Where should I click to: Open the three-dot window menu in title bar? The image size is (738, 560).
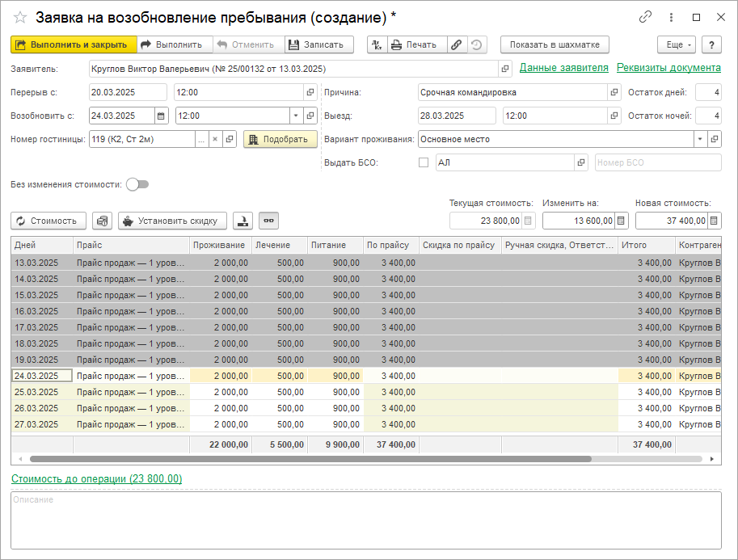tap(671, 17)
